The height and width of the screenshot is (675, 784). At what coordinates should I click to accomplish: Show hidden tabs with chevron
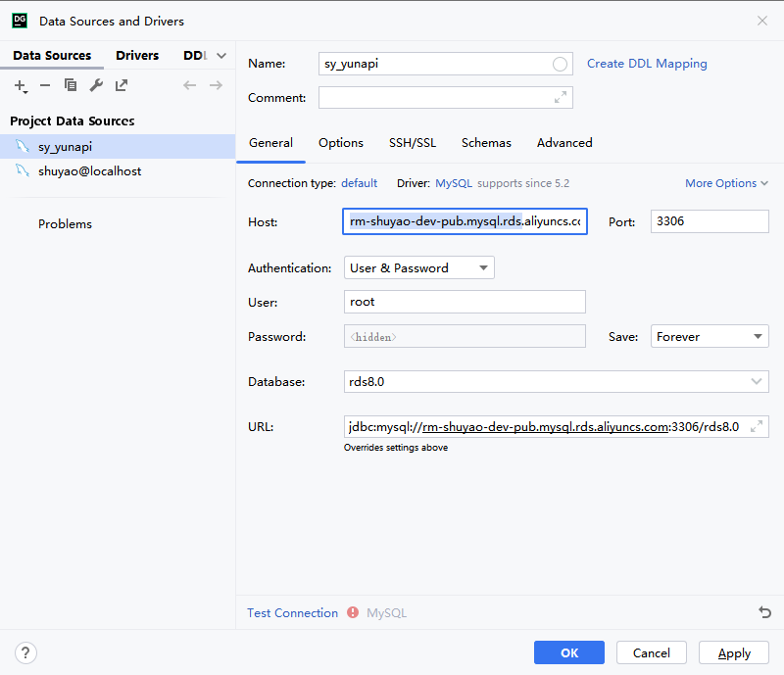click(221, 56)
